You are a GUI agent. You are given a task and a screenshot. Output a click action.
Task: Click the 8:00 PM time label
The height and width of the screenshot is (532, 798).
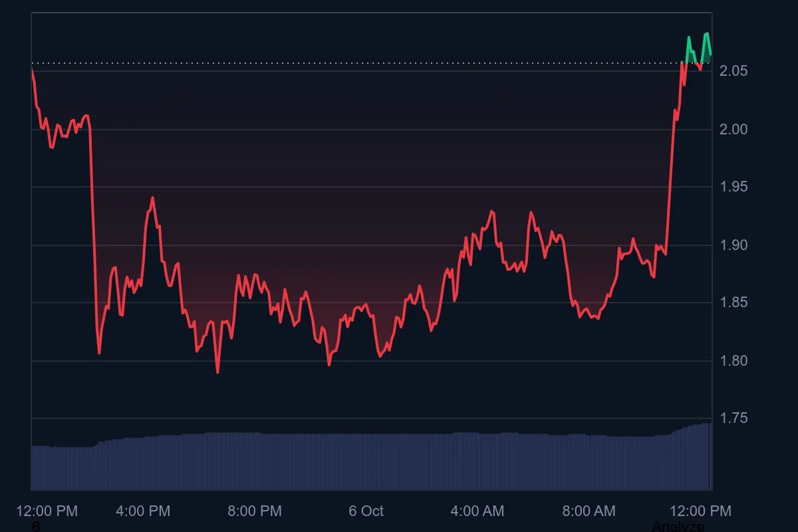click(x=254, y=511)
